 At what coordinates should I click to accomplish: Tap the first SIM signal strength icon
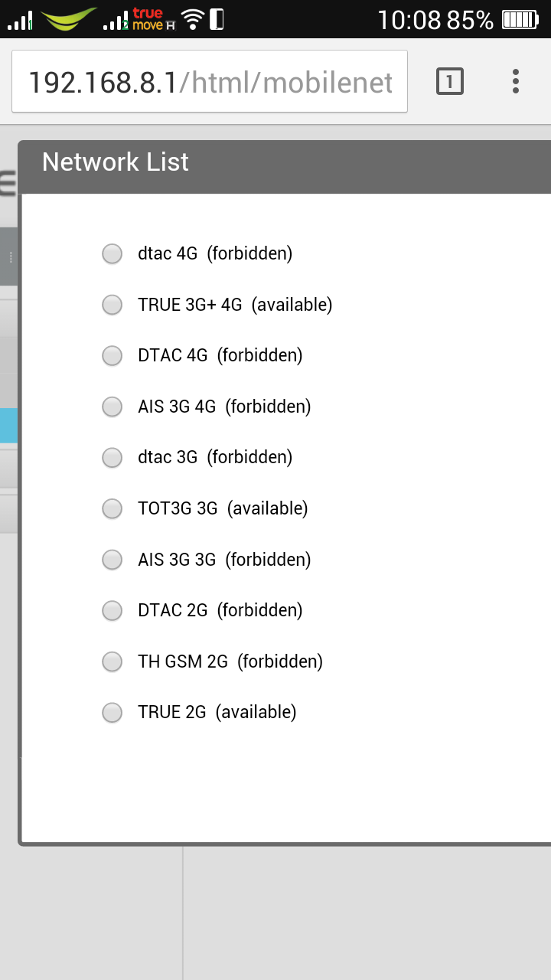click(21, 20)
